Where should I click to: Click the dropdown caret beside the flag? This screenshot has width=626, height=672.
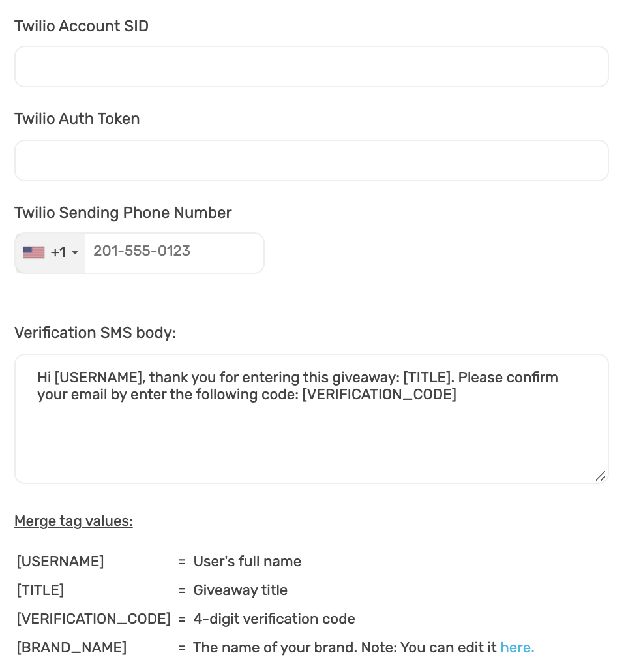(x=75, y=252)
